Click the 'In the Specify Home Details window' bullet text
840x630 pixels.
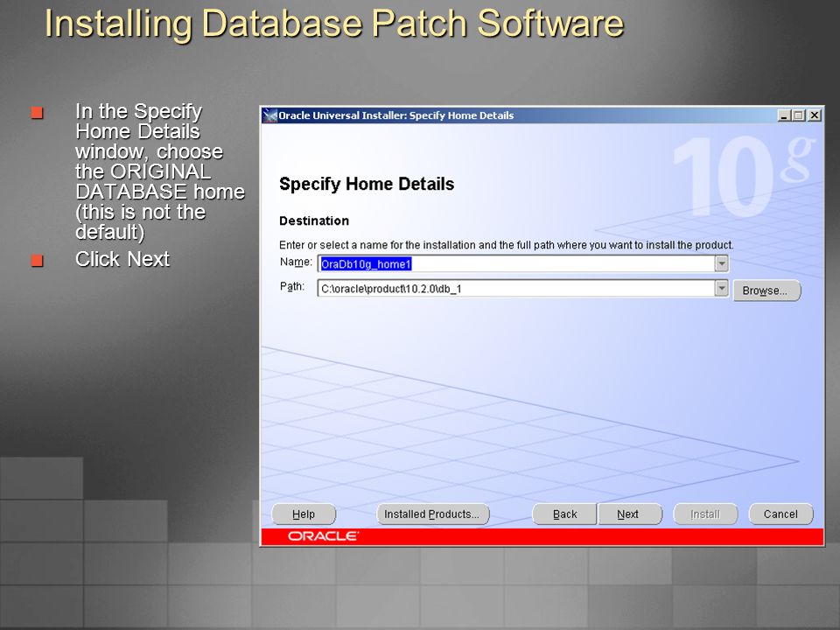[x=159, y=171]
